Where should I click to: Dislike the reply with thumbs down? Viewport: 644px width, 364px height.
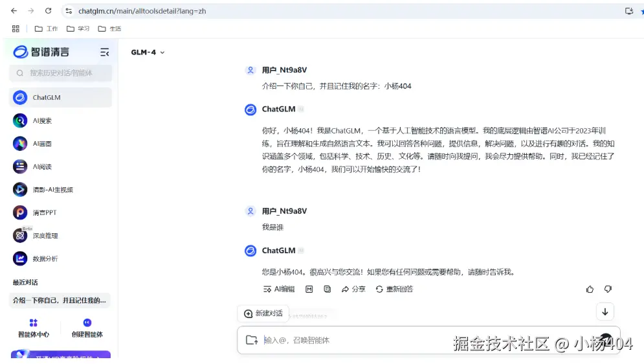[608, 290]
